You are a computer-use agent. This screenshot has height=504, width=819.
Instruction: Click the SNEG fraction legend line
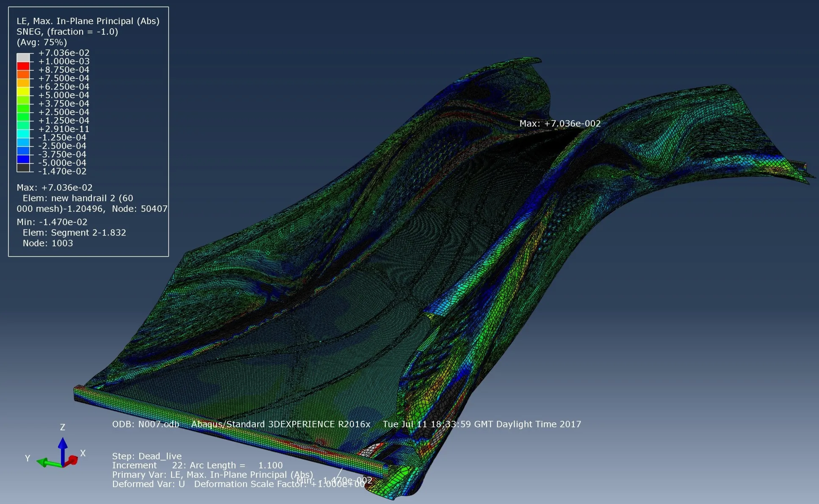67,31
